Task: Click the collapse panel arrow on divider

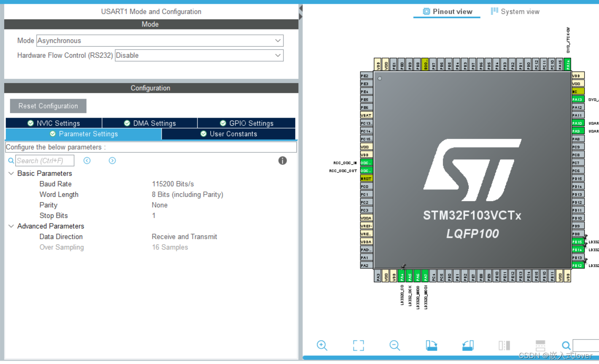Action: point(301,8)
